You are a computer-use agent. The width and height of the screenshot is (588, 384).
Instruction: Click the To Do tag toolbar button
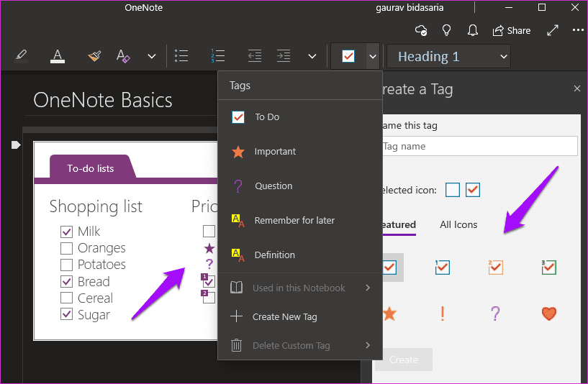point(348,56)
